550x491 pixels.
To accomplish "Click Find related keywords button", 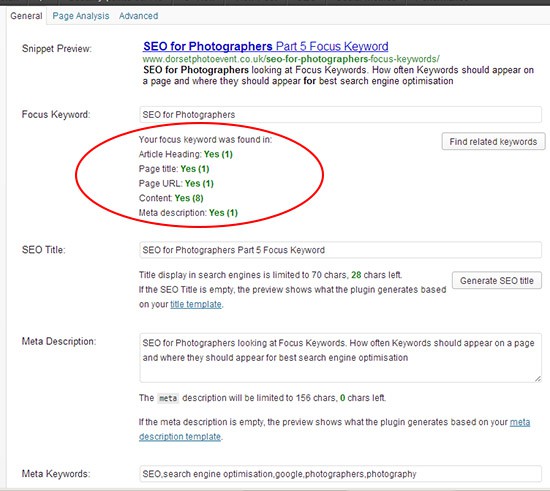I will pyautogui.click(x=493, y=141).
